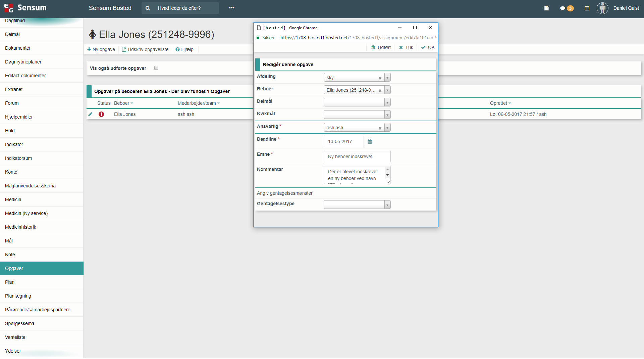The image size is (644, 359).
Task: Click the OK button in dialog
Action: tap(428, 47)
